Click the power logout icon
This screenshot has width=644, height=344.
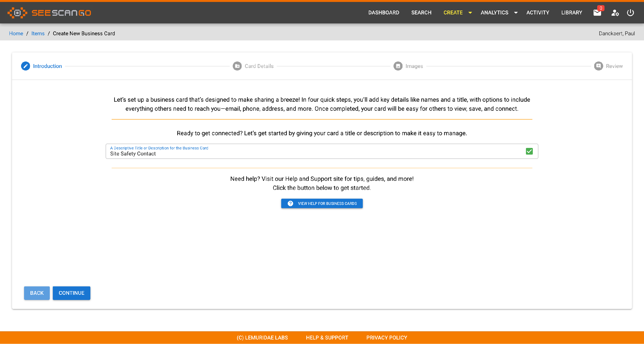pos(630,12)
